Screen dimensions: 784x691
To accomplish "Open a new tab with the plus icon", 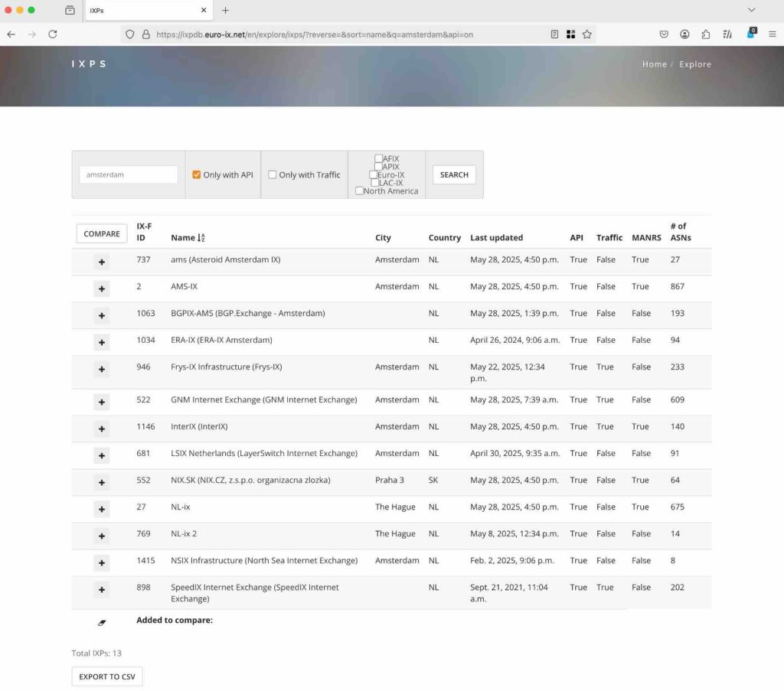I will click(x=226, y=11).
